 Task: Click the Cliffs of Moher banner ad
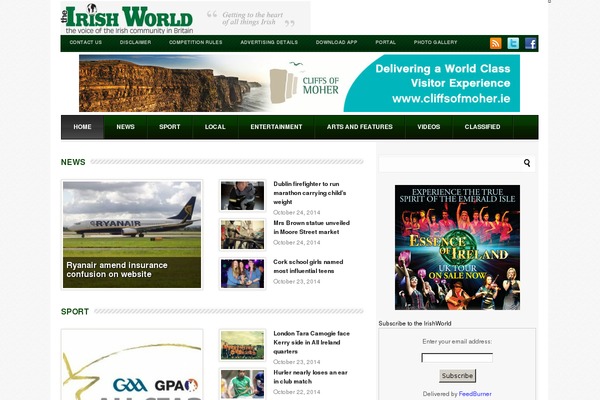[x=299, y=83]
